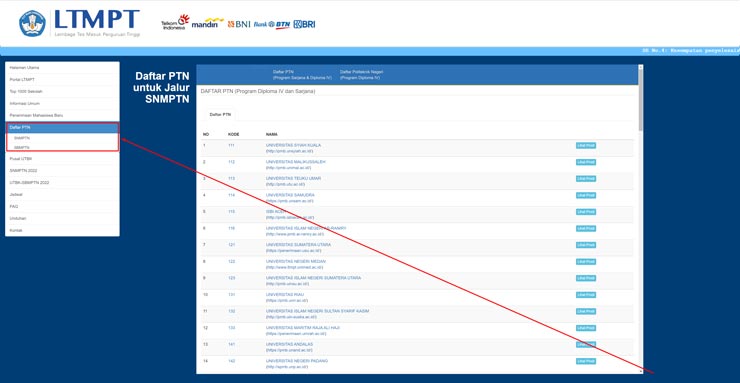Image resolution: width=740 pixels, height=383 pixels.
Task: Open Kontak sidebar item
Action: click(62, 230)
